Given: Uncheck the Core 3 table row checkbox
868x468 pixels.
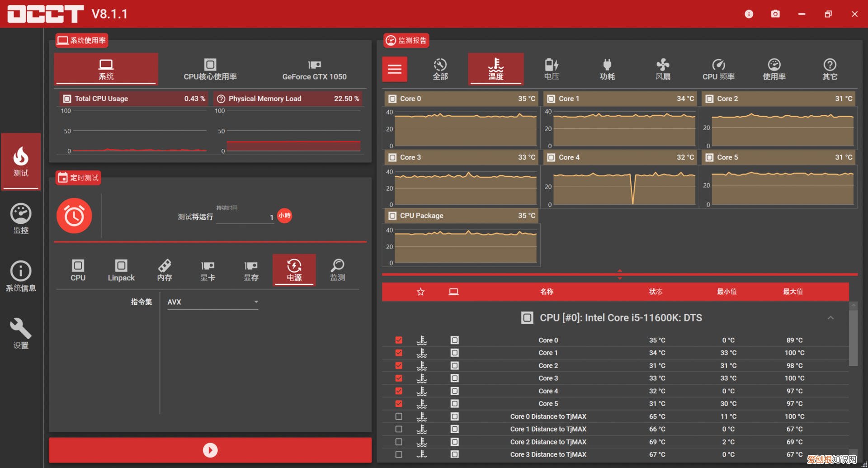Looking at the screenshot, I should (399, 378).
